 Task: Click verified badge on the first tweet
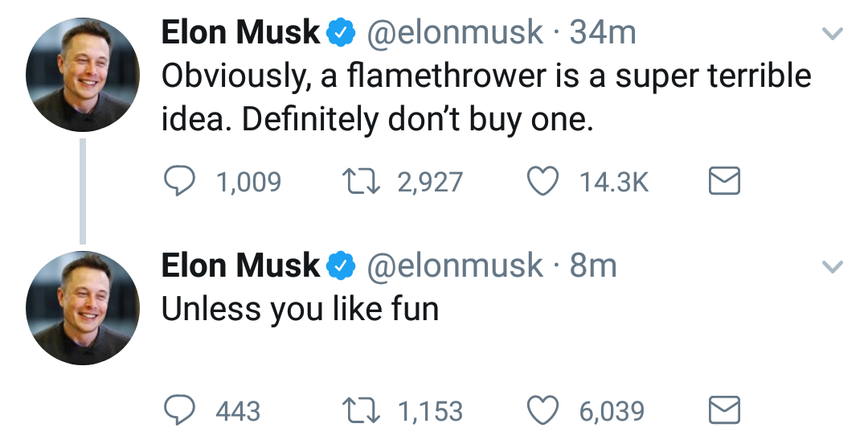click(x=342, y=33)
